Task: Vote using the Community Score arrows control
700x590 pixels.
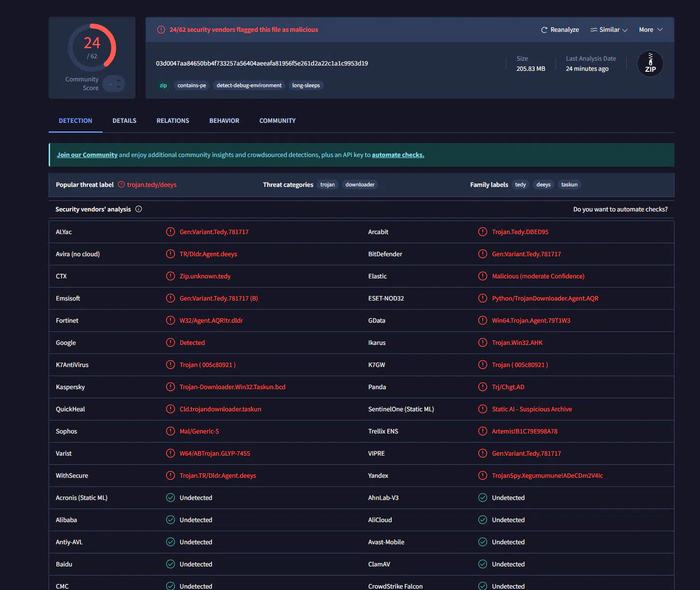Action: pyautogui.click(x=114, y=84)
